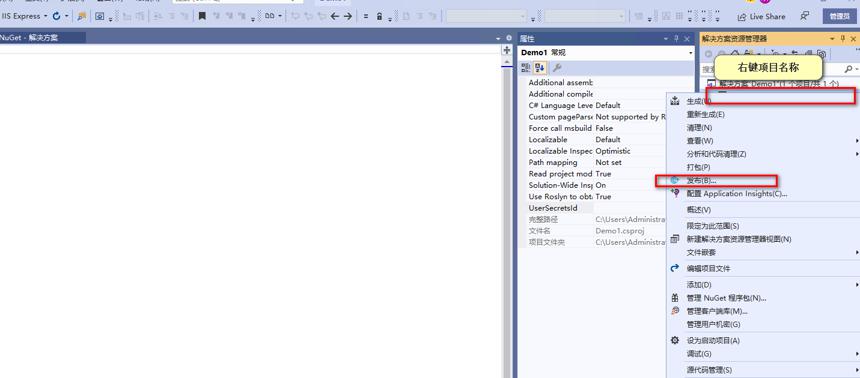Image resolution: width=860 pixels, height=378 pixels.
Task: Expand the 添加(D) submenu arrow
Action: [x=857, y=285]
